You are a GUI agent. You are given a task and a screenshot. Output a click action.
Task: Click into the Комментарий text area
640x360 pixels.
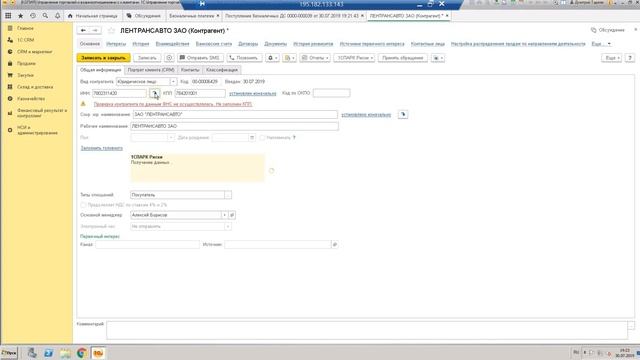coord(367,330)
